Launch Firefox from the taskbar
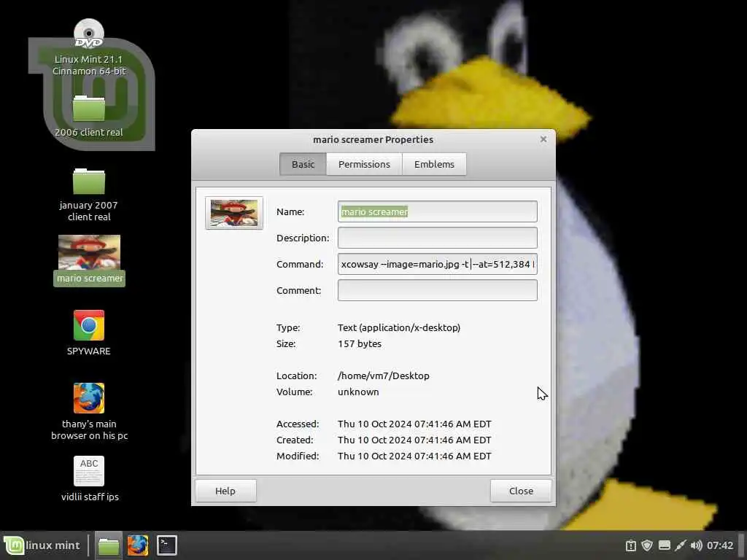747x560 pixels. tap(138, 545)
